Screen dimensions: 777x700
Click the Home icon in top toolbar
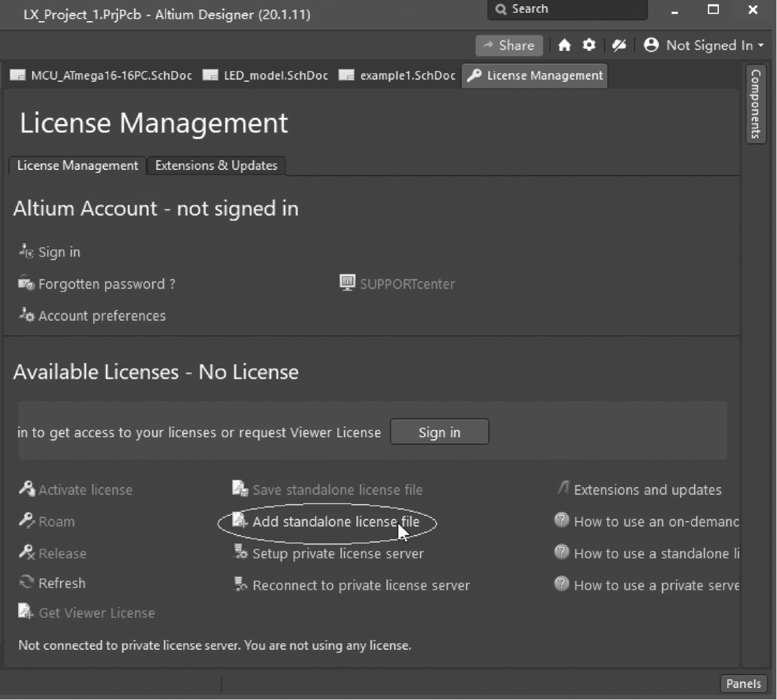tap(564, 45)
